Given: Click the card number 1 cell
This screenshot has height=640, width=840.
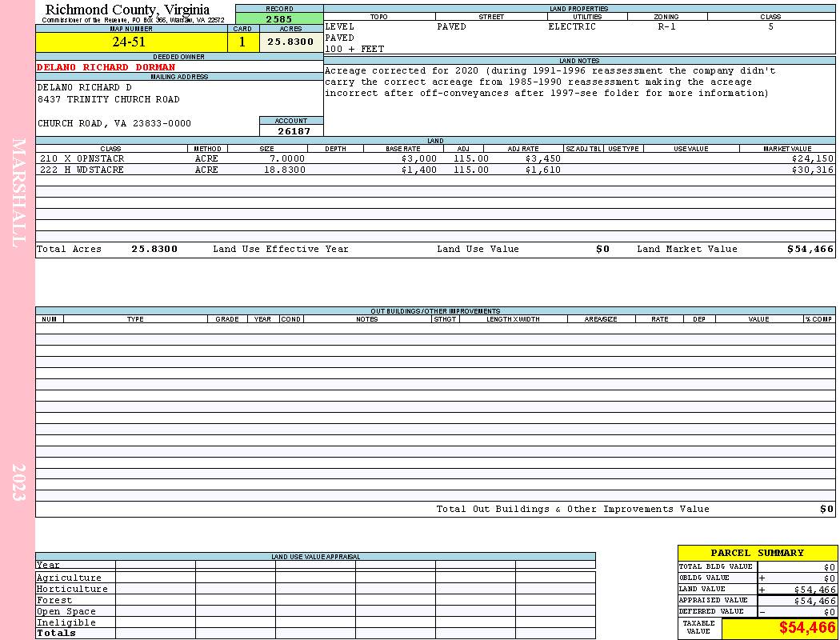Looking at the screenshot, I should click(x=242, y=42).
